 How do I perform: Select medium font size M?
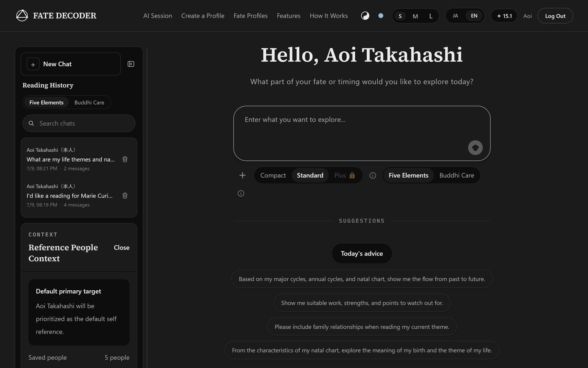pos(415,16)
